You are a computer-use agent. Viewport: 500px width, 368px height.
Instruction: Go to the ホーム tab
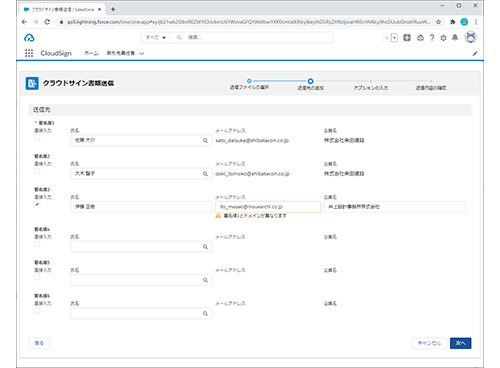click(91, 53)
